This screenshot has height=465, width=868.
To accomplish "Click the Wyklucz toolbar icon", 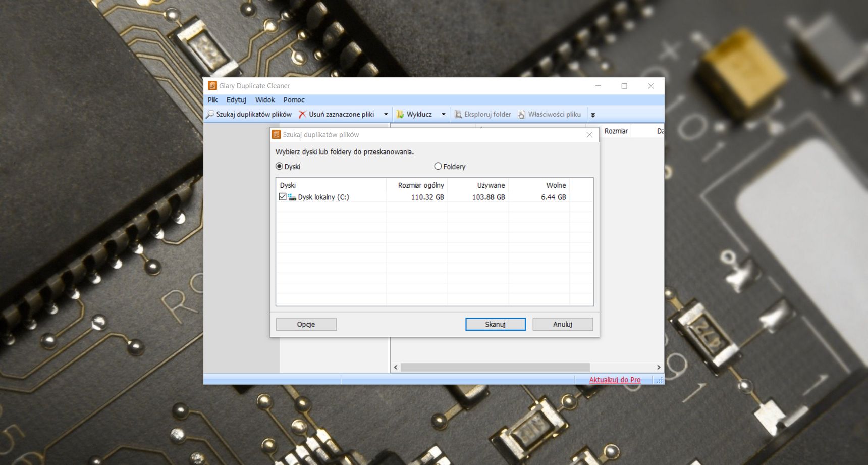I will pos(400,115).
